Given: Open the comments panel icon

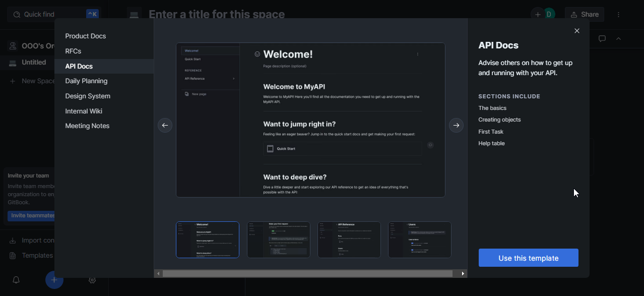Looking at the screenshot, I should (x=602, y=39).
